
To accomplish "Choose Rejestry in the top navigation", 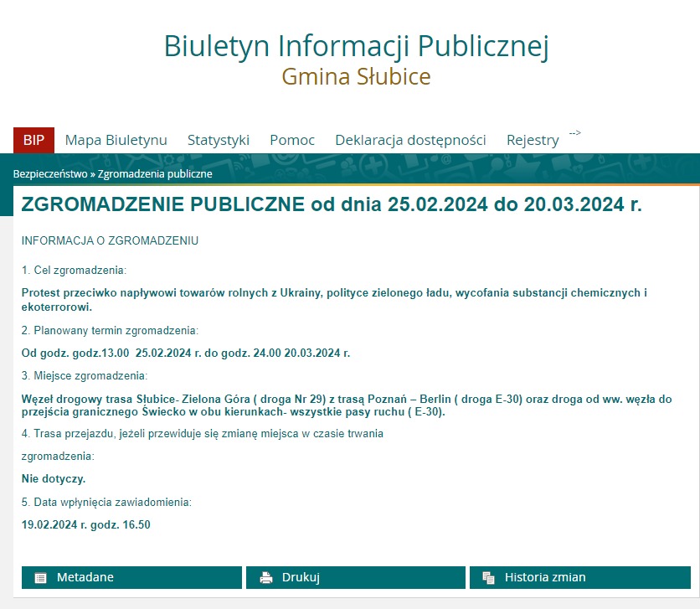I will 533,140.
